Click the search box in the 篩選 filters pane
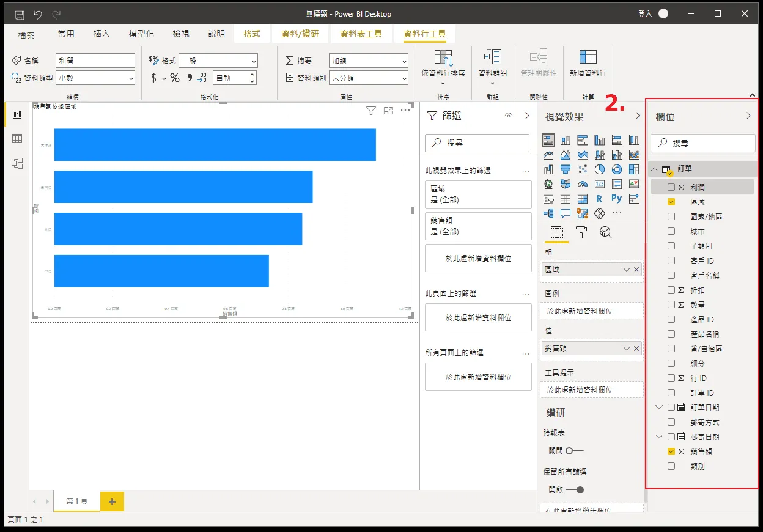 (x=477, y=142)
